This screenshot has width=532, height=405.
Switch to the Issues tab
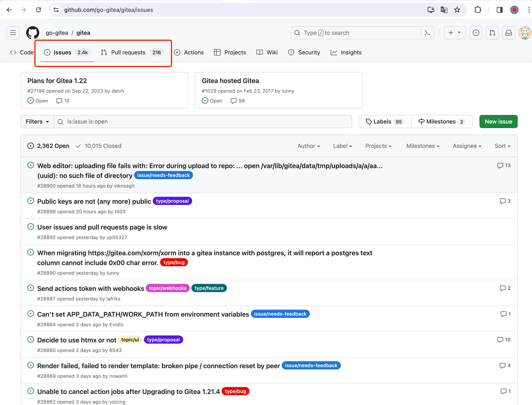click(x=67, y=52)
